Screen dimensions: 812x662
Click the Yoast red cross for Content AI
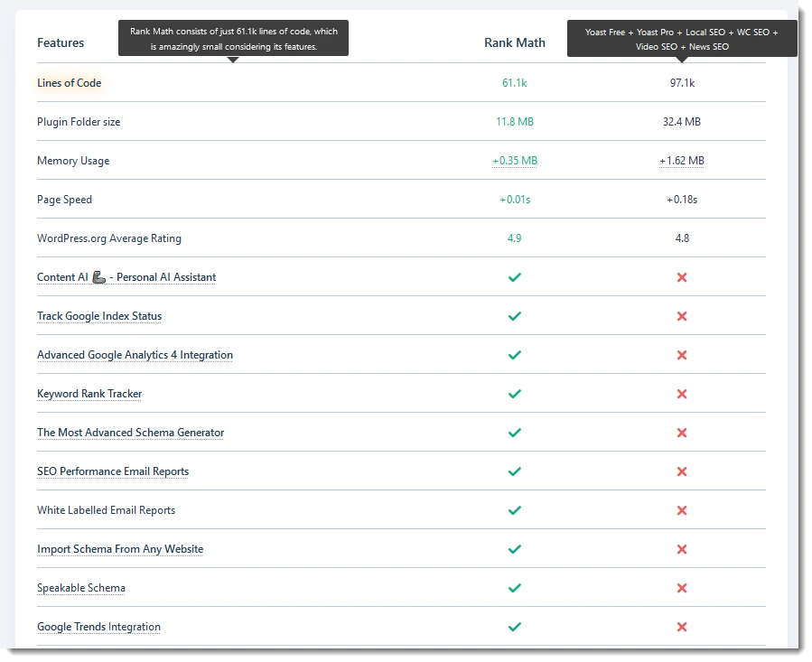(682, 277)
